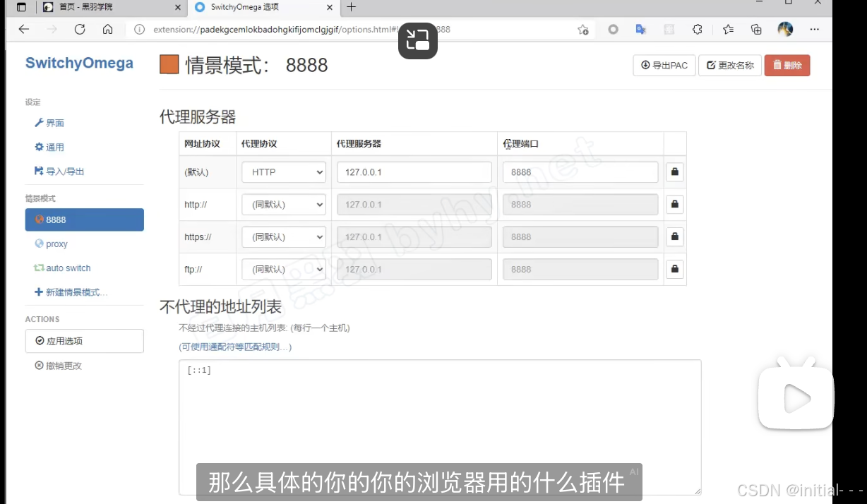Image resolution: width=867 pixels, height=504 pixels.
Task: Click the lock icon in default row
Action: tap(675, 172)
